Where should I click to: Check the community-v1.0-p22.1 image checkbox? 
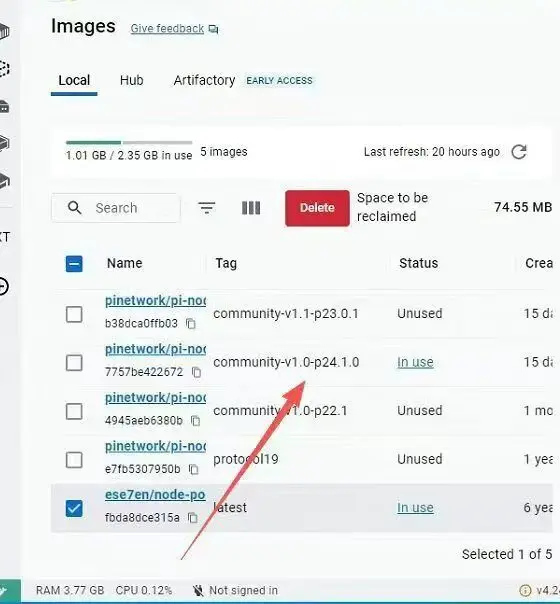point(74,411)
